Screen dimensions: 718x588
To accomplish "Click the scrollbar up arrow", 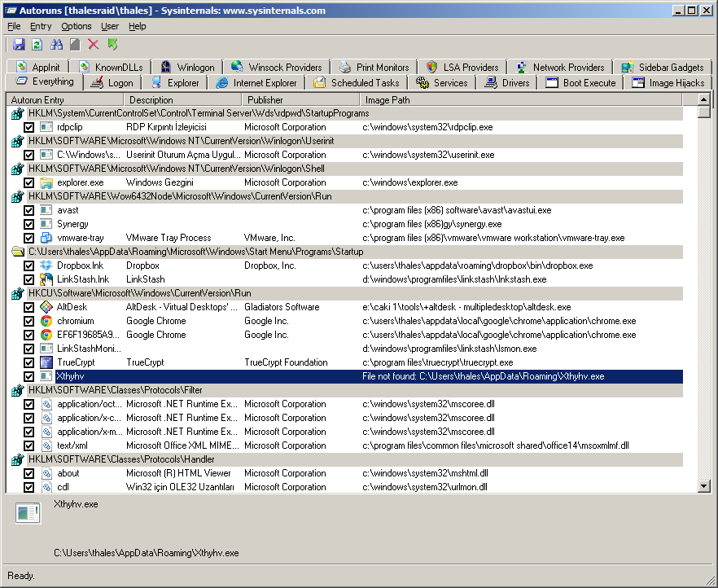I will point(704,99).
